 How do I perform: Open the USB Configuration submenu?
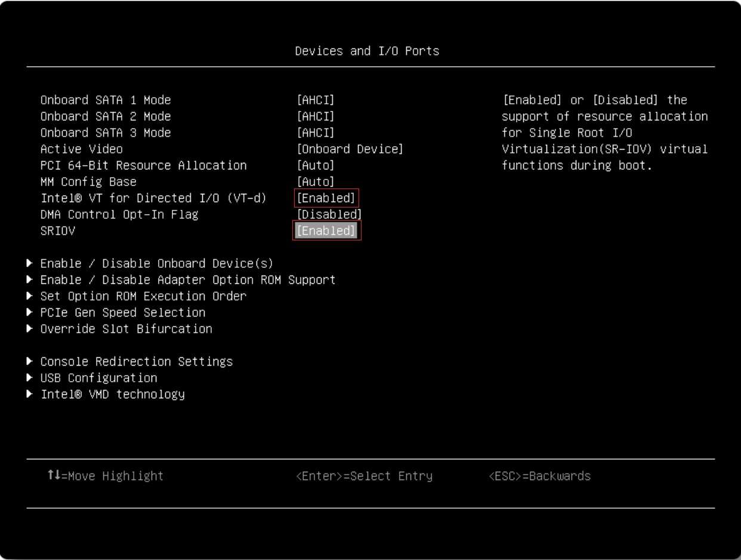tap(98, 378)
